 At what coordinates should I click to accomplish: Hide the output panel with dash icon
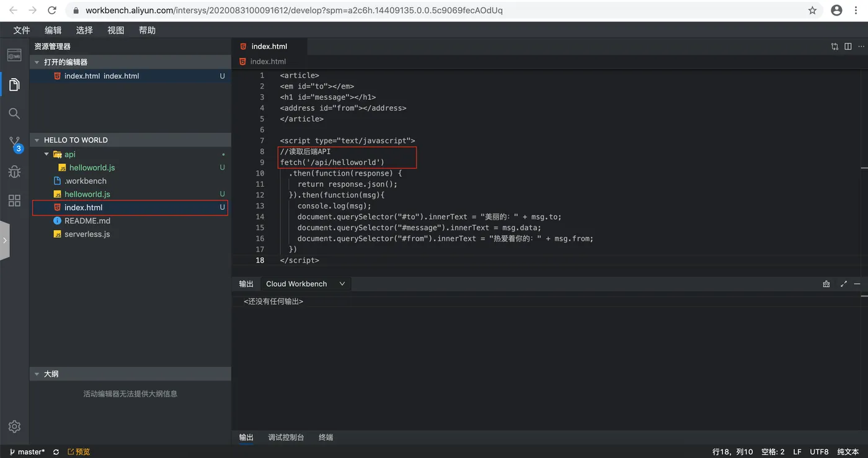857,284
